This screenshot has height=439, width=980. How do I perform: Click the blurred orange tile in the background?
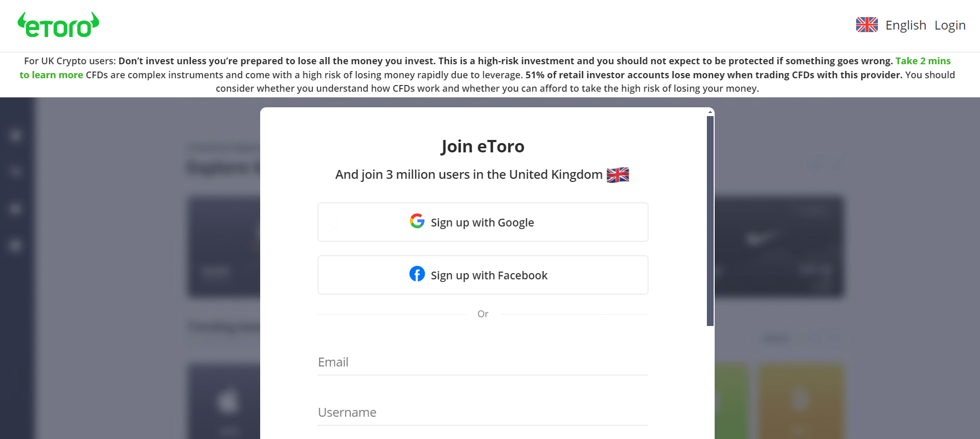(801, 402)
